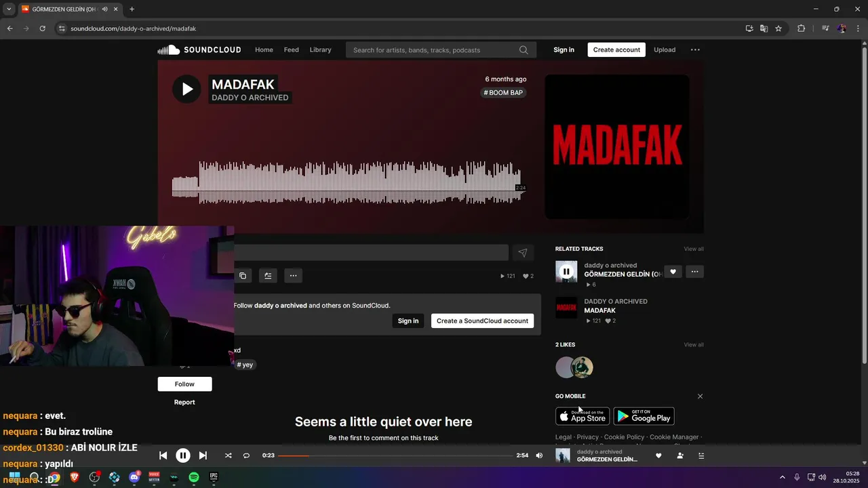Click the comment input field
The height and width of the screenshot is (488, 868).
coord(371,253)
